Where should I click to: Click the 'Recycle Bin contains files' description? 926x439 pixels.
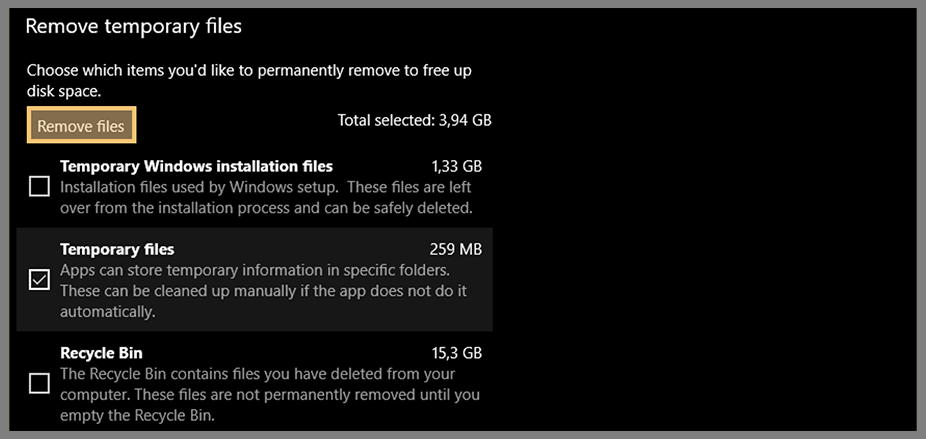(270, 395)
